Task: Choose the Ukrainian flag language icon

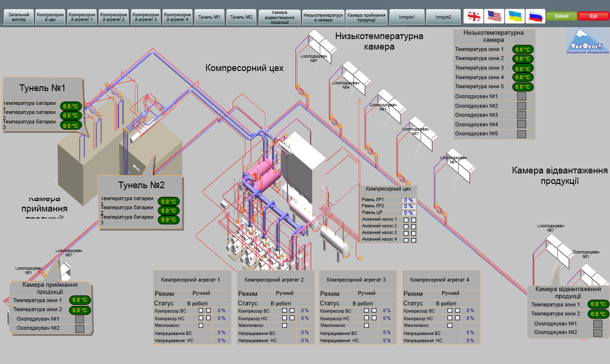Action: coord(515,16)
